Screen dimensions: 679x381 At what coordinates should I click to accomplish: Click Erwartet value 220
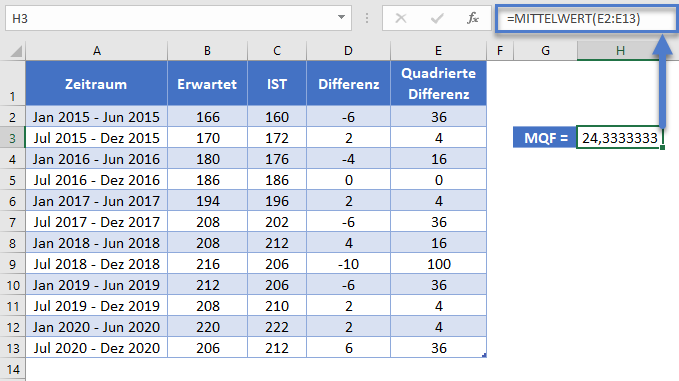pyautogui.click(x=207, y=327)
